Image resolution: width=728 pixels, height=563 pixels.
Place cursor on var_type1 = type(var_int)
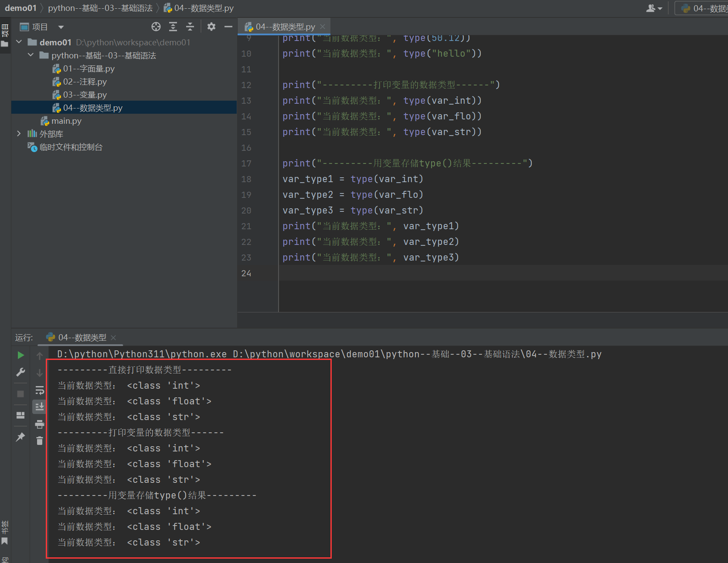[353, 179]
